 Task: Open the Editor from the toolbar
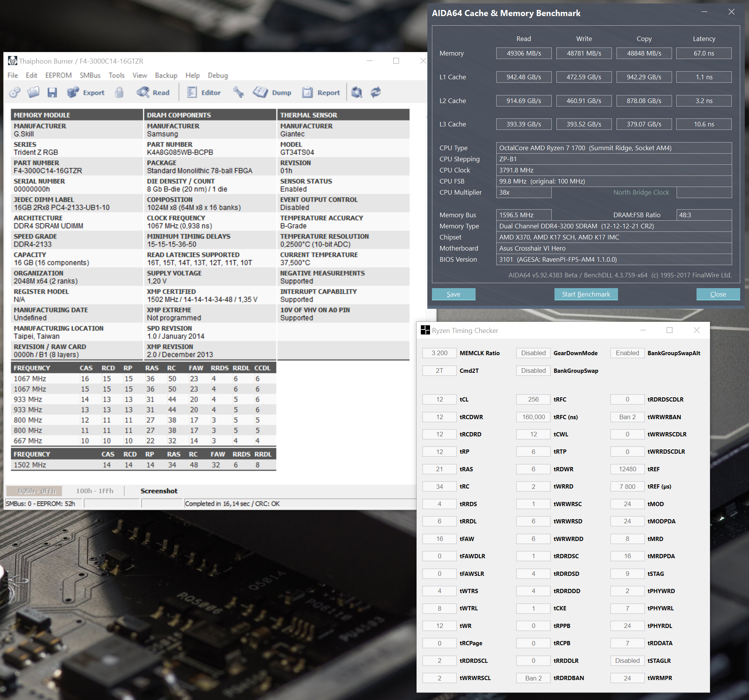[204, 92]
